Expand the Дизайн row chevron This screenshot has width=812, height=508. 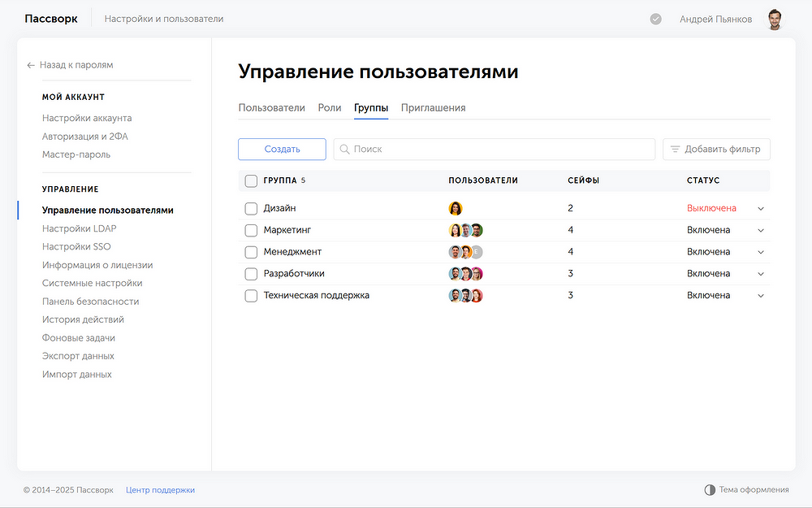[761, 208]
